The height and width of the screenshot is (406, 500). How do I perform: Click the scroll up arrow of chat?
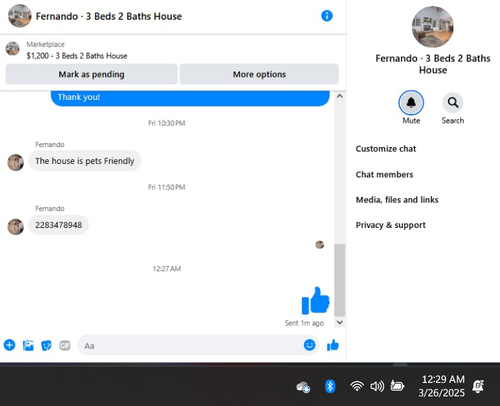pos(340,96)
